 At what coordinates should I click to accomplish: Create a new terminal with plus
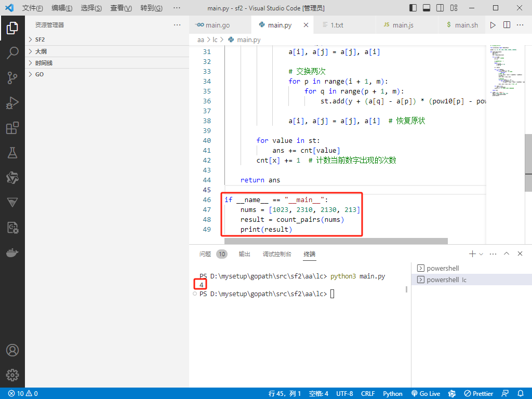[472, 254]
